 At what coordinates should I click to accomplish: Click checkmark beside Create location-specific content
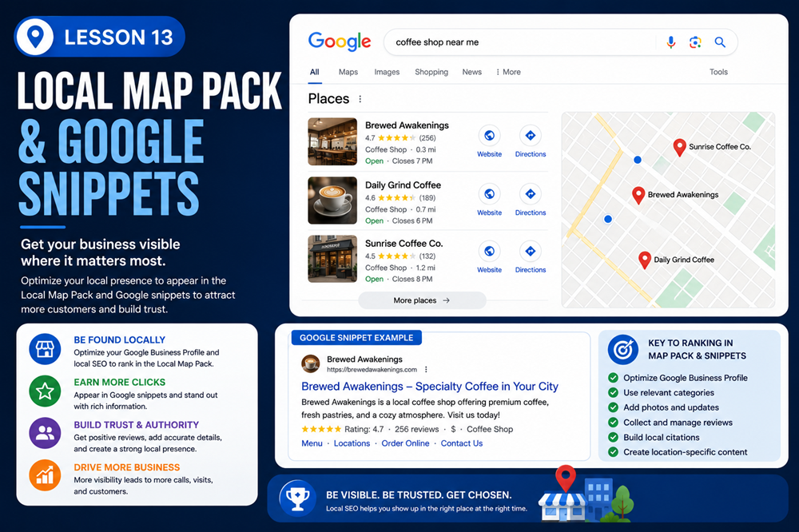coord(613,452)
